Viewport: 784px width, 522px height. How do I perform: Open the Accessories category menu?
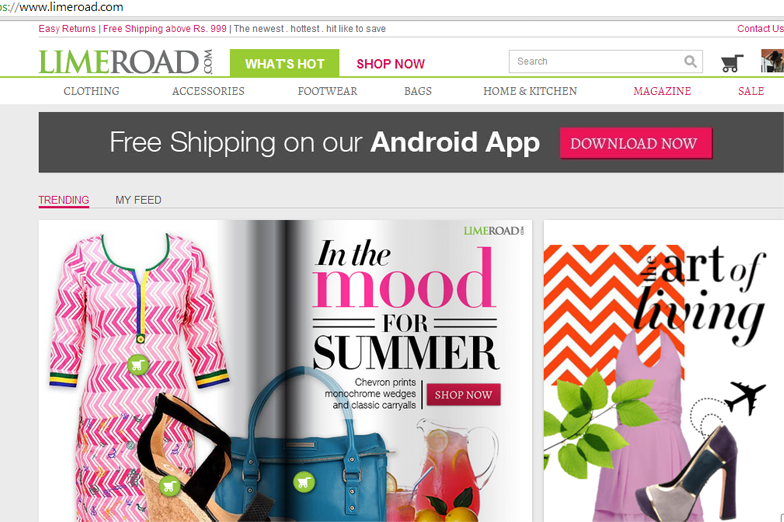pos(208,91)
